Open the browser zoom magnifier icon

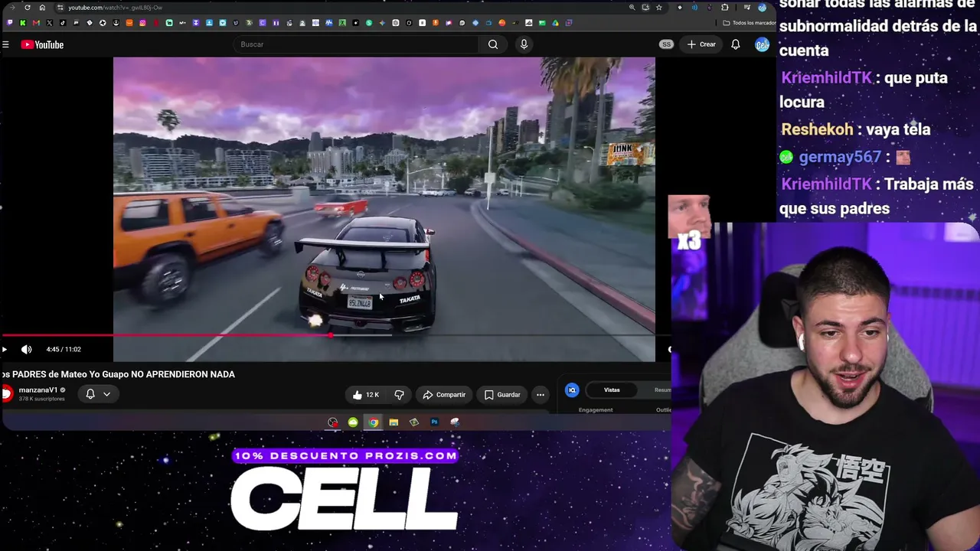pos(632,8)
